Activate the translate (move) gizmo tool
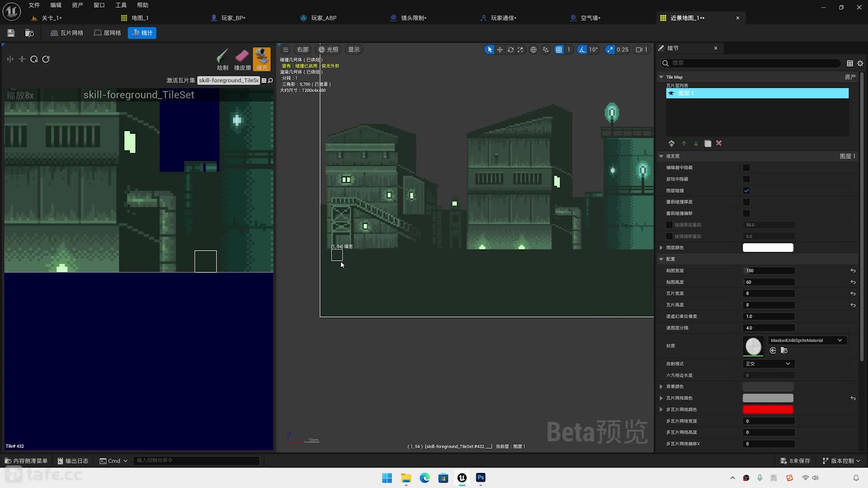 point(500,50)
